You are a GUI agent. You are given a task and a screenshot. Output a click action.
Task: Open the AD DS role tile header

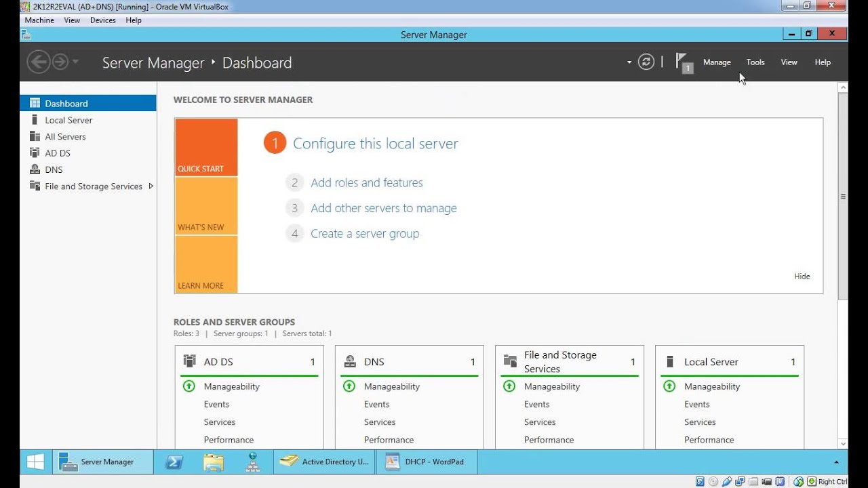pyautogui.click(x=249, y=362)
